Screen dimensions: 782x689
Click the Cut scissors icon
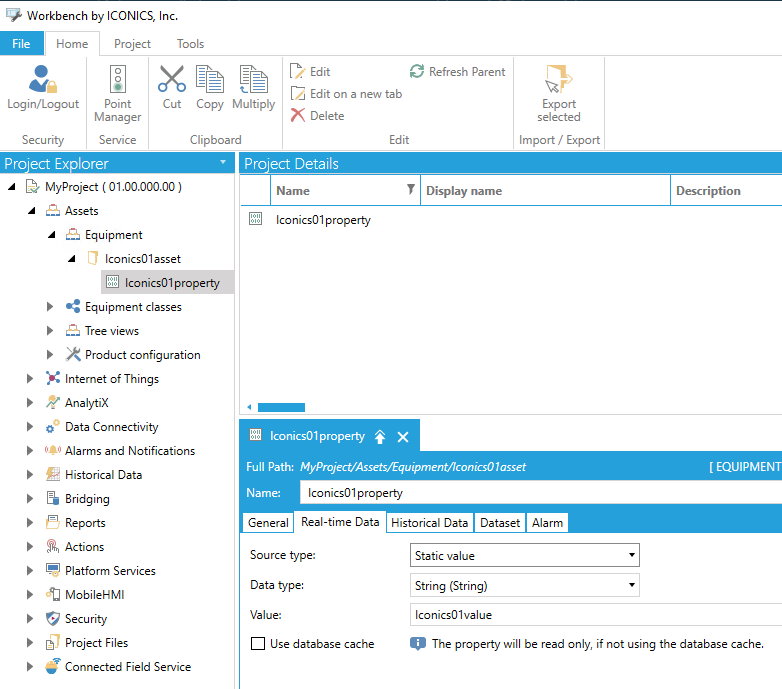(172, 80)
